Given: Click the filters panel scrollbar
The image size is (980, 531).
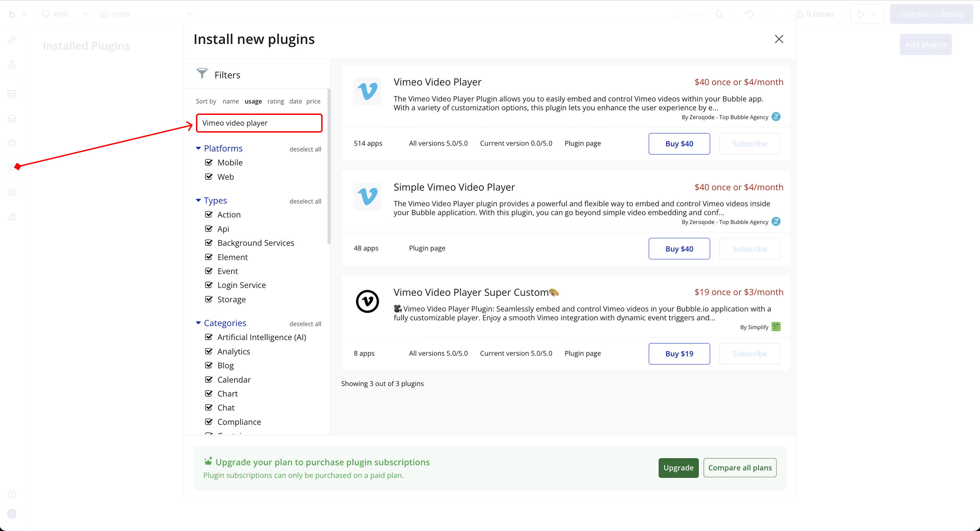Looking at the screenshot, I should tap(329, 167).
